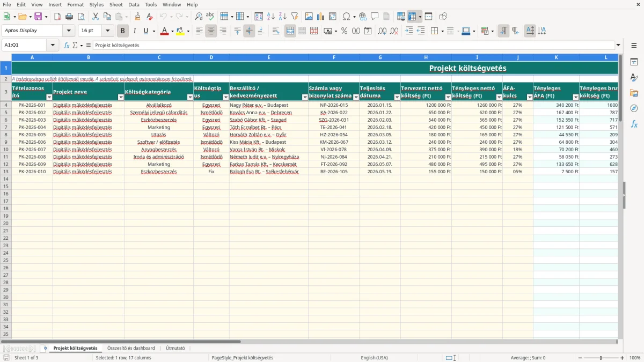Click the Clear Direct Formatting icon

tap(150, 17)
